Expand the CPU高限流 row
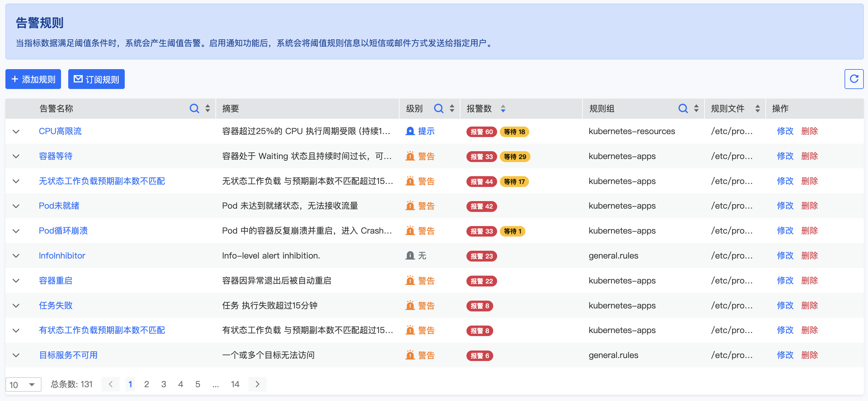This screenshot has height=401, width=868. [x=16, y=131]
